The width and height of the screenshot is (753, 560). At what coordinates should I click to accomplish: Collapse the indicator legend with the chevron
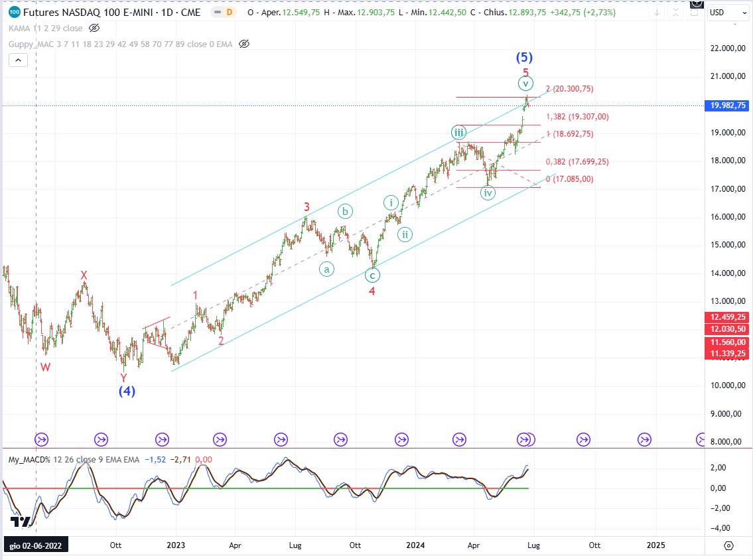pos(19,60)
